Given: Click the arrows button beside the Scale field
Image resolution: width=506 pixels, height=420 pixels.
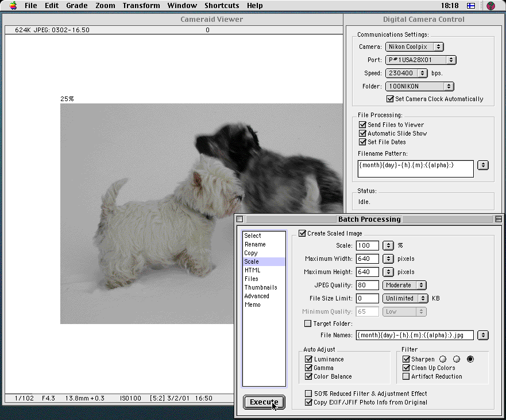Looking at the screenshot, I should pyautogui.click(x=388, y=246).
